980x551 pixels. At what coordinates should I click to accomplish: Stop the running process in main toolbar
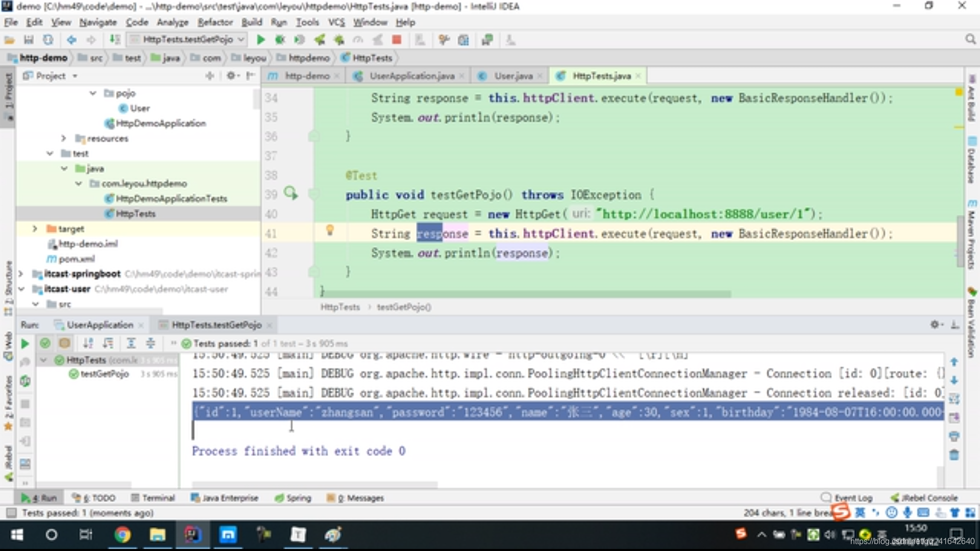397,40
